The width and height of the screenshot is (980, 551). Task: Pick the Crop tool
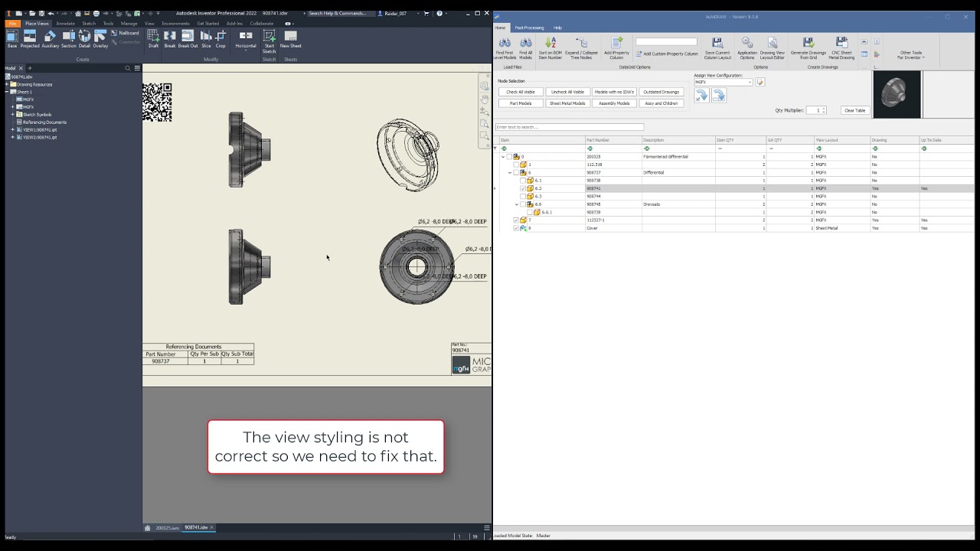[x=220, y=38]
